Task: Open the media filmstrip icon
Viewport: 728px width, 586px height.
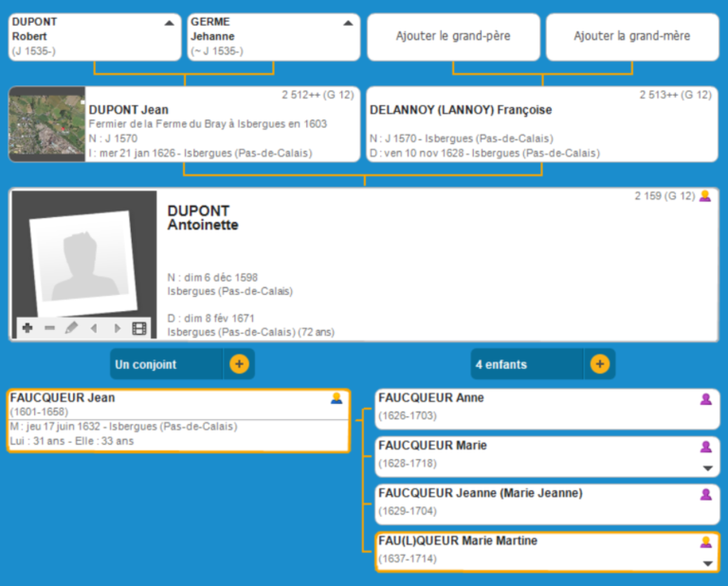Action: (139, 328)
